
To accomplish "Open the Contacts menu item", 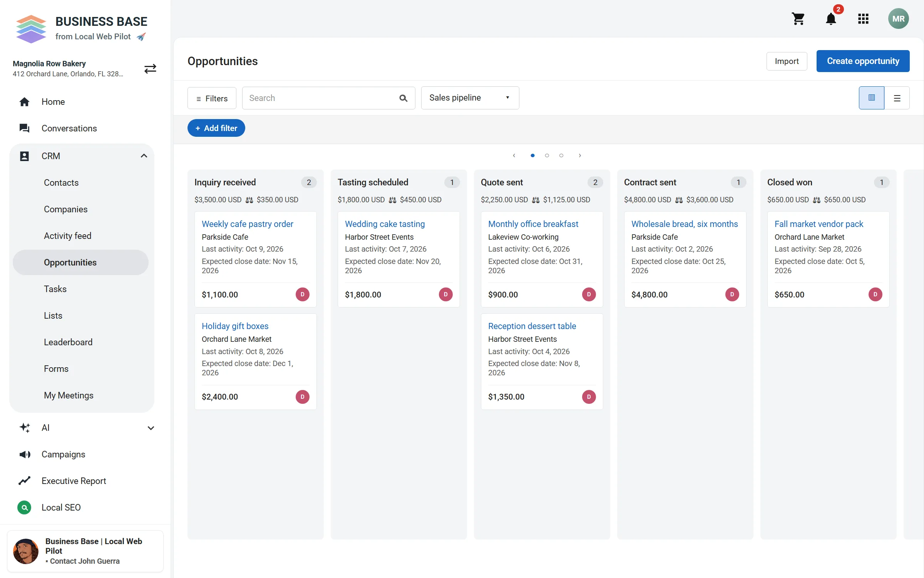I will pyautogui.click(x=80, y=183).
